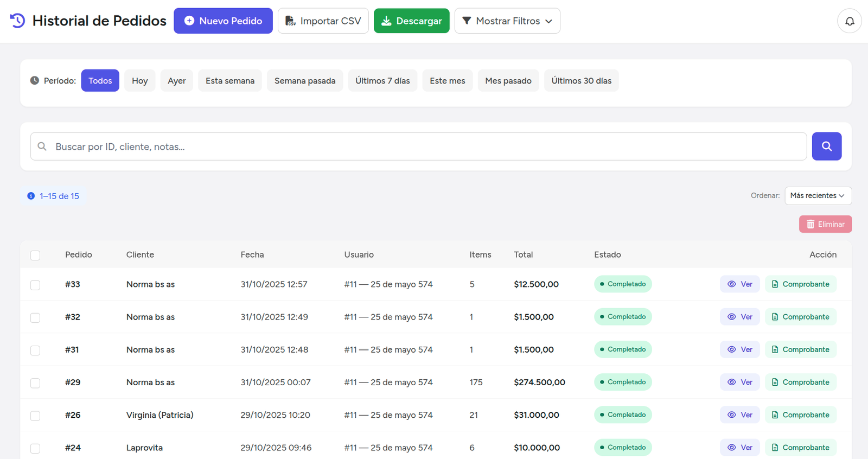
Task: Click the history clock icon beside the title
Action: click(x=17, y=21)
